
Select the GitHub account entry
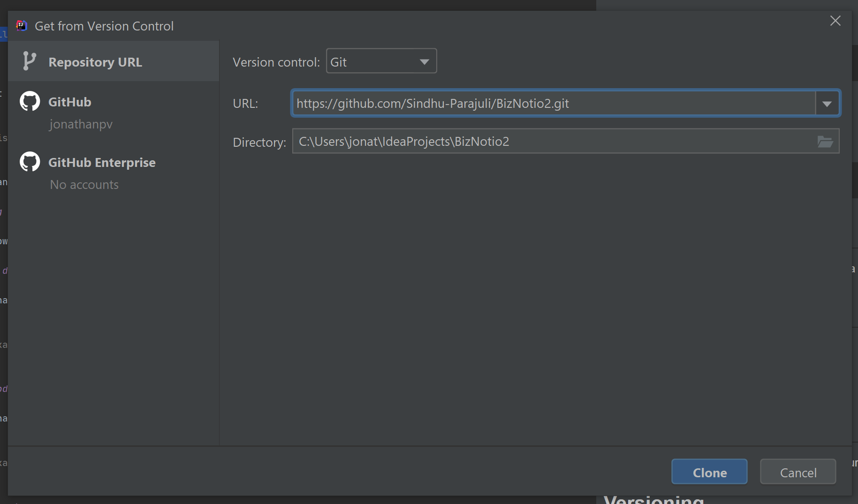coord(114,112)
